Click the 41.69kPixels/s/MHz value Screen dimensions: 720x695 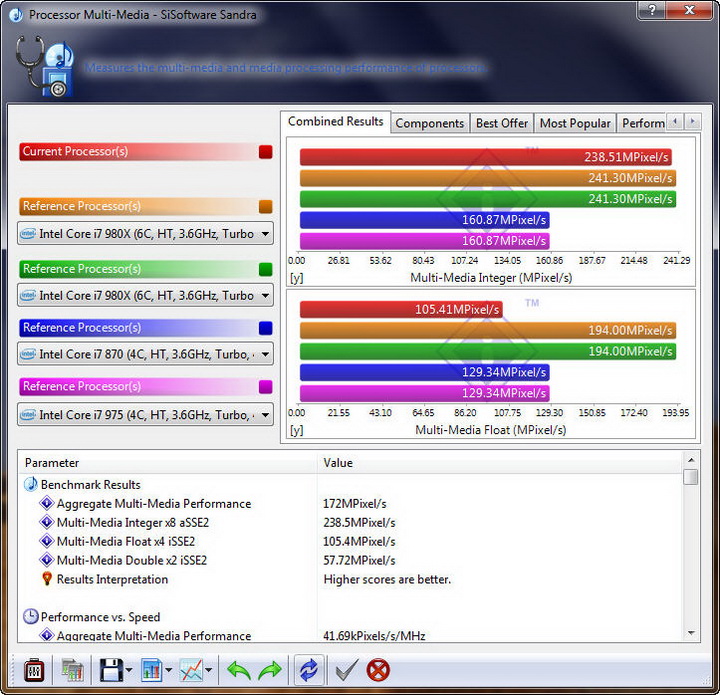374,636
